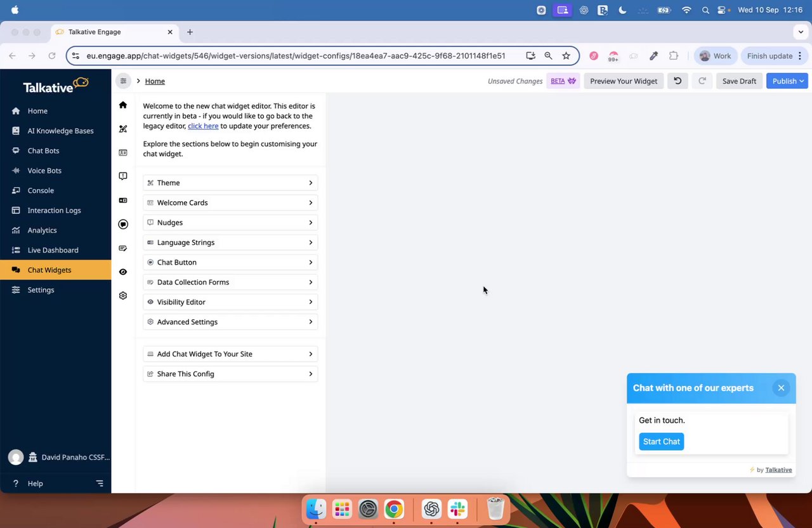
Task: Open Help in the sidebar
Action: (x=35, y=484)
